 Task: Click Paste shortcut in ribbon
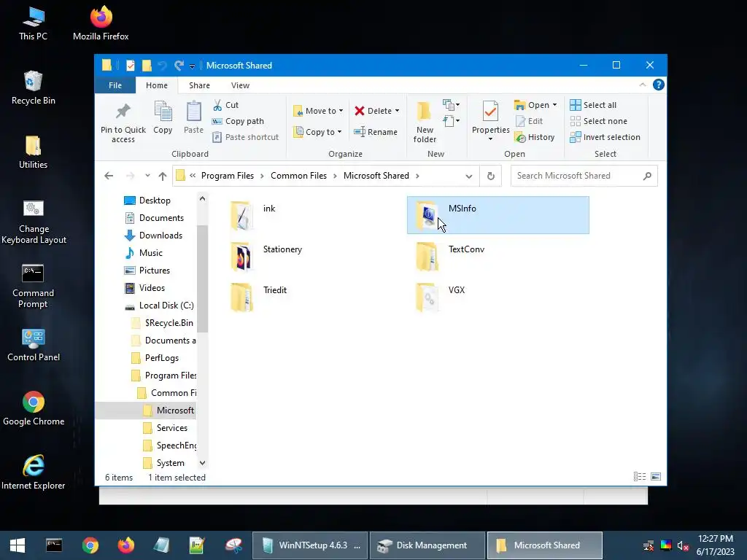[x=245, y=137]
